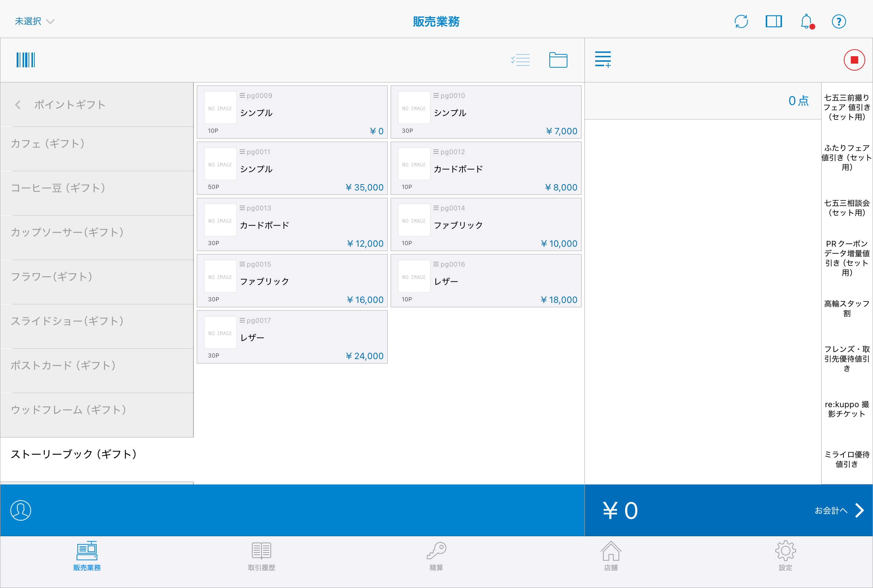The image size is (873, 588).
Task: Select ポストカード (ギフト) category
Action: click(x=97, y=371)
